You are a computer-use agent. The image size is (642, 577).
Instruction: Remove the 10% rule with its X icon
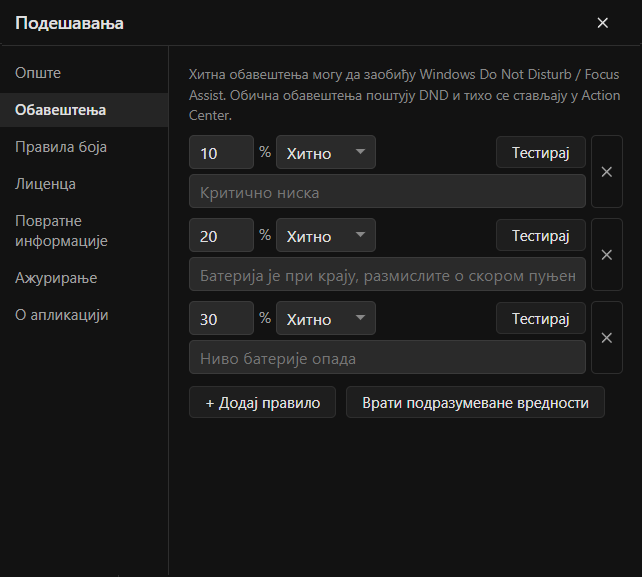tap(607, 172)
